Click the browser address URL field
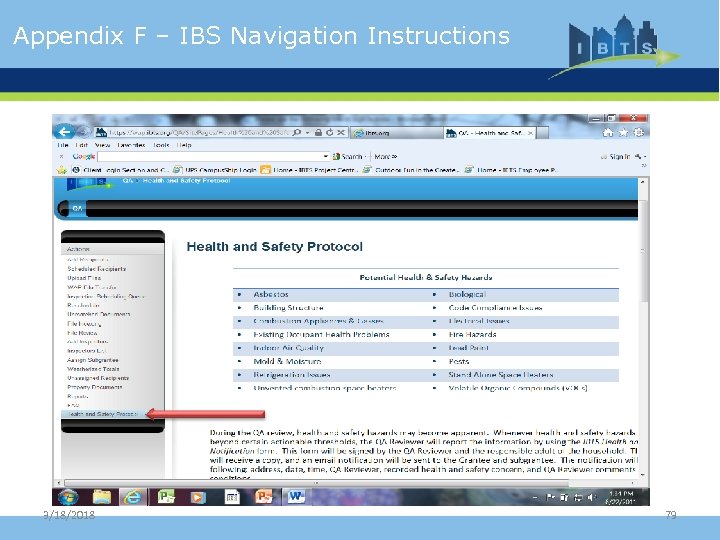Screen dimensions: 720x540 click(199, 132)
